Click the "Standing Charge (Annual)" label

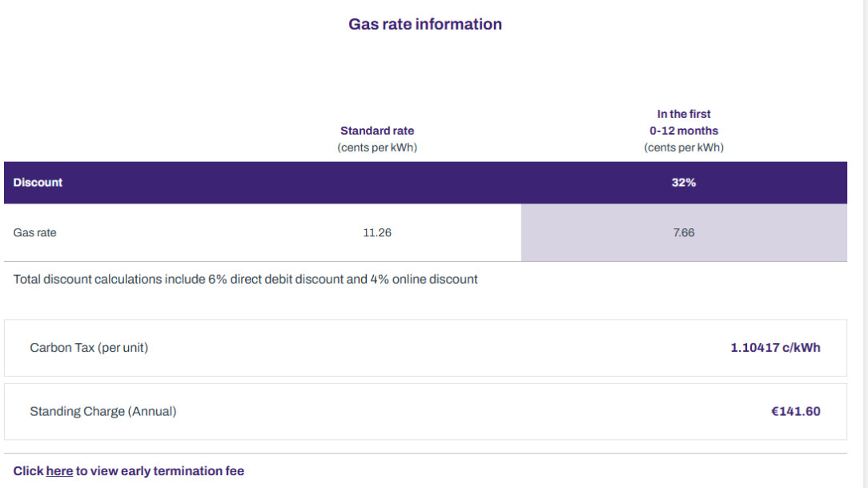(x=103, y=412)
